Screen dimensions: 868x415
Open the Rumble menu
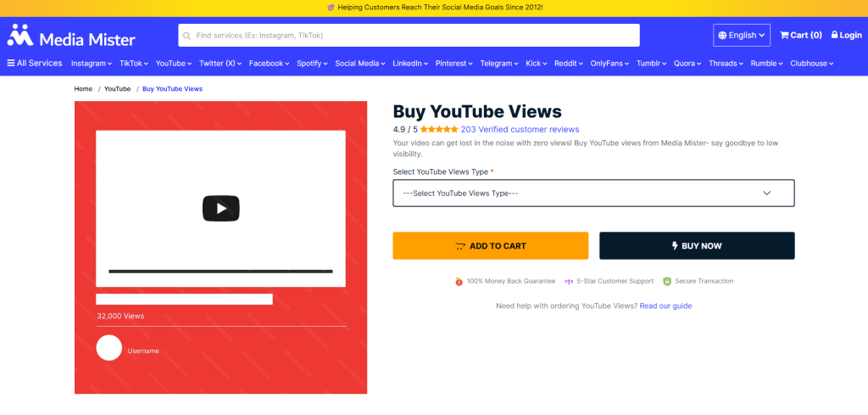pos(766,63)
